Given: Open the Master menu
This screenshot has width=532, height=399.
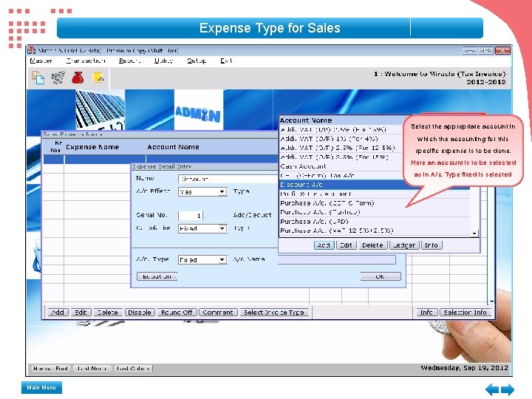Looking at the screenshot, I should [41, 61].
